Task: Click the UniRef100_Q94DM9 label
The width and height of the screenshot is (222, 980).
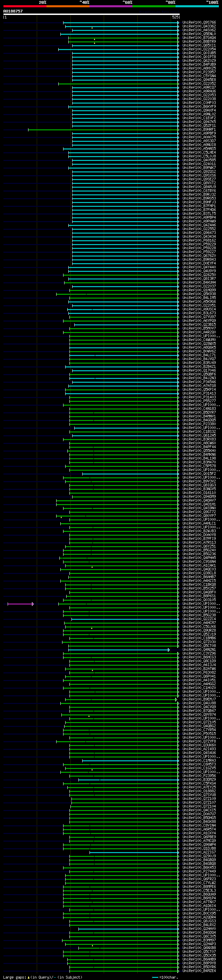Action: (199, 497)
